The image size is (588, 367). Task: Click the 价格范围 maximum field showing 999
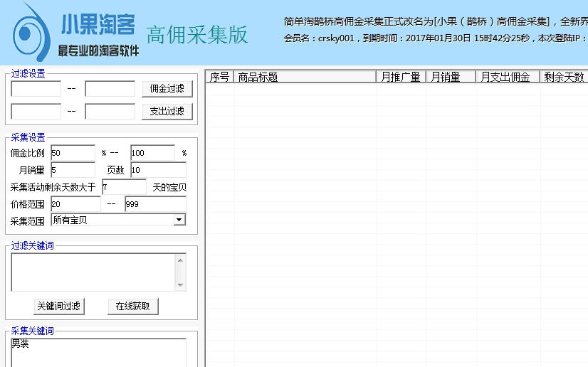click(x=156, y=204)
